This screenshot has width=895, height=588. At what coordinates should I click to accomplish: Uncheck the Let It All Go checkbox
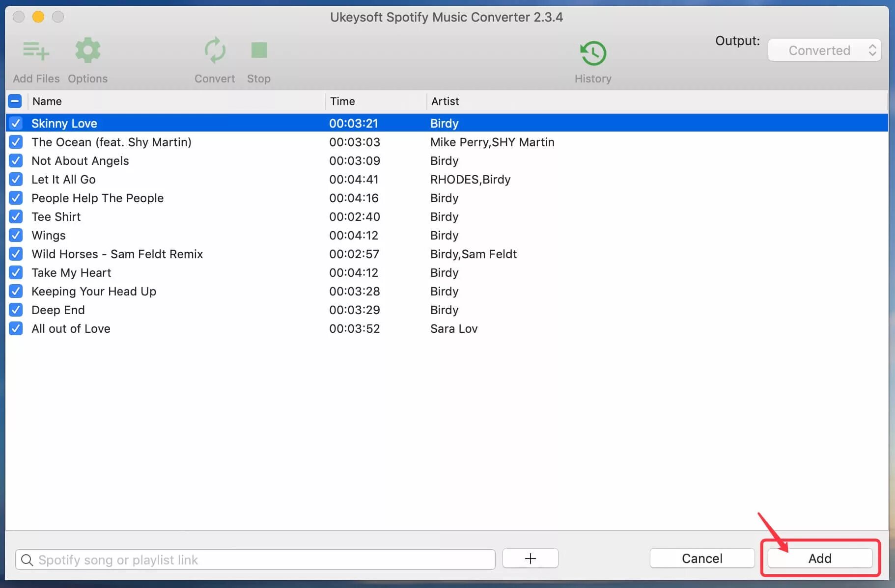(x=16, y=179)
